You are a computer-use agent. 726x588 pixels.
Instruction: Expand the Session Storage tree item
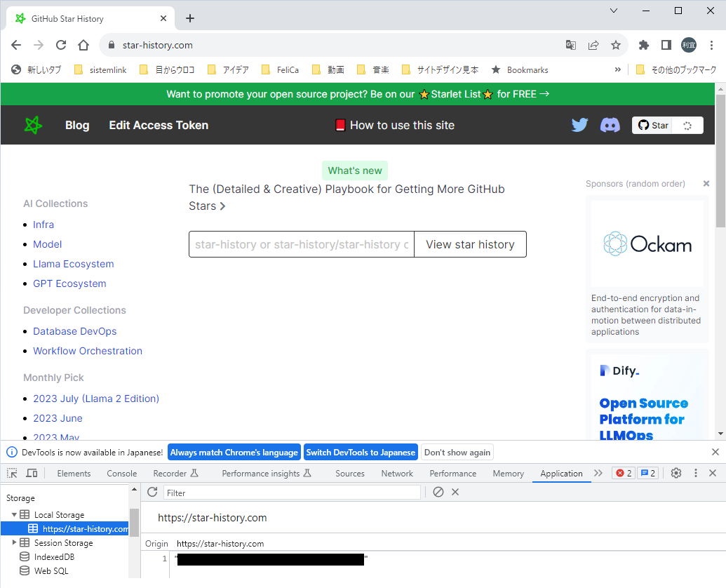[x=14, y=542]
